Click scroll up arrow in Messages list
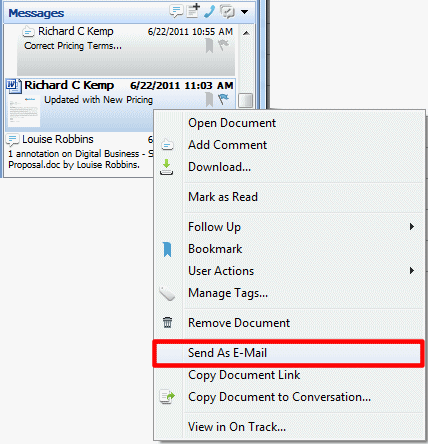Image resolution: width=428 pixels, height=444 pixels. click(x=246, y=33)
